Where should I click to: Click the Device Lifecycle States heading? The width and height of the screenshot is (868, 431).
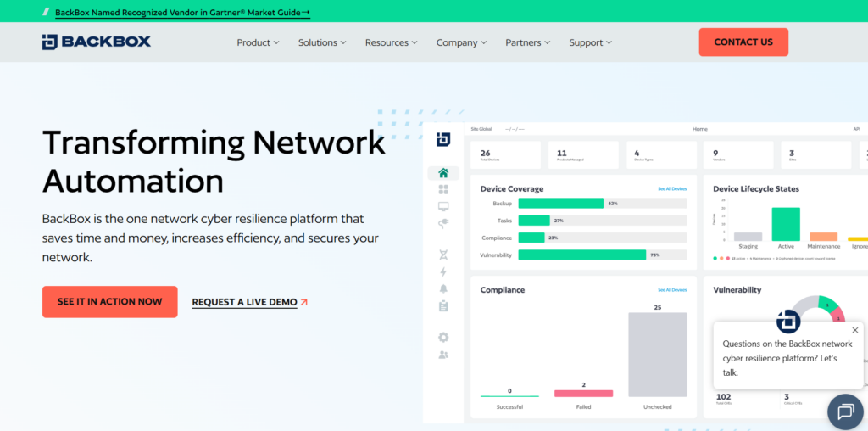(x=756, y=189)
